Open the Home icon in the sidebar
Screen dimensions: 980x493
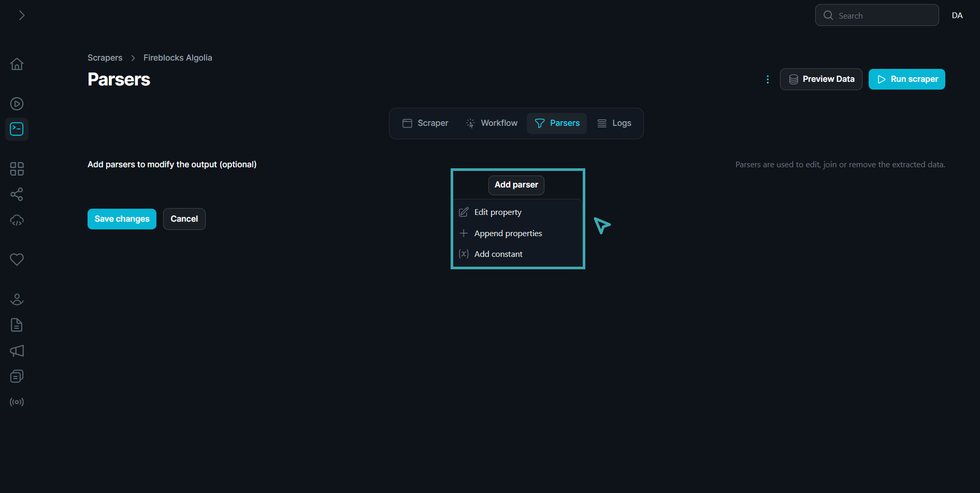[x=17, y=64]
